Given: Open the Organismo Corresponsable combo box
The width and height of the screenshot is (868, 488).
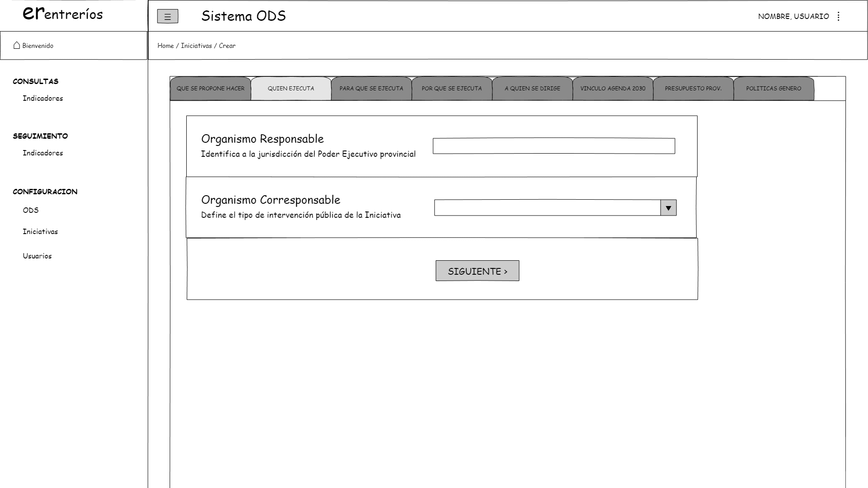Looking at the screenshot, I should click(547, 208).
